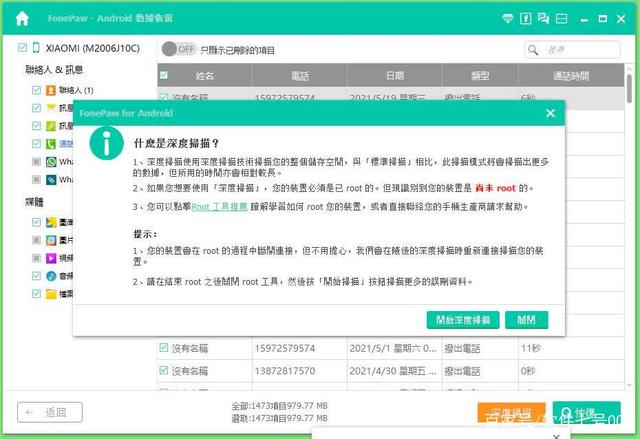Go to the home screen icon
The height and width of the screenshot is (439, 640).
(22, 18)
